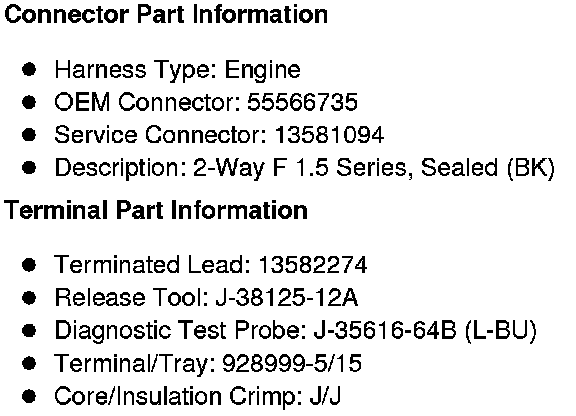The width and height of the screenshot is (576, 416).
Task: Click Terminated Lead number 13582274
Action: (313, 265)
